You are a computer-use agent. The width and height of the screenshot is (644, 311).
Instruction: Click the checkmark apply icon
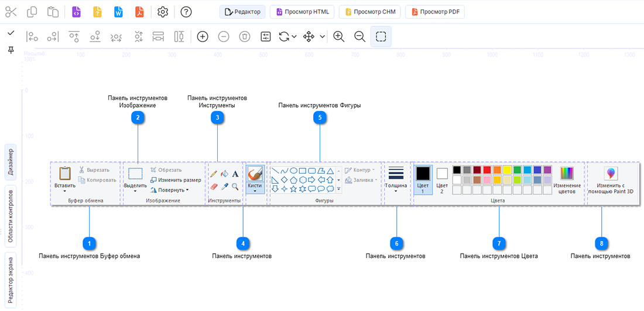click(x=11, y=32)
